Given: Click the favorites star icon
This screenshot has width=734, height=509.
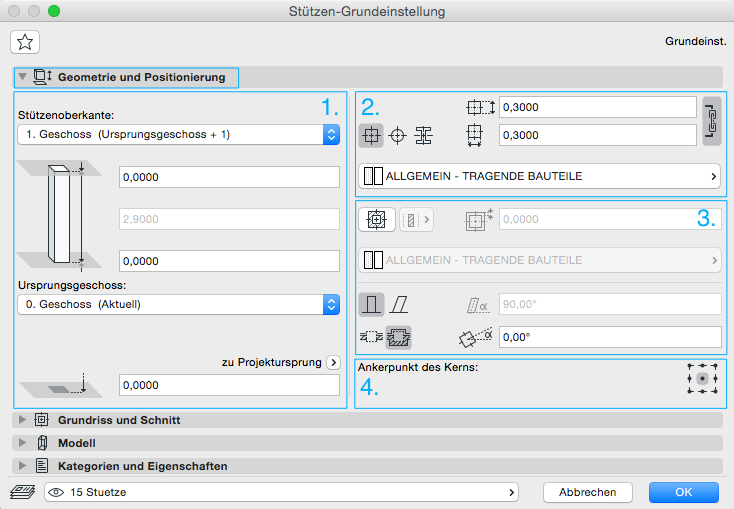Looking at the screenshot, I should click(x=25, y=41).
